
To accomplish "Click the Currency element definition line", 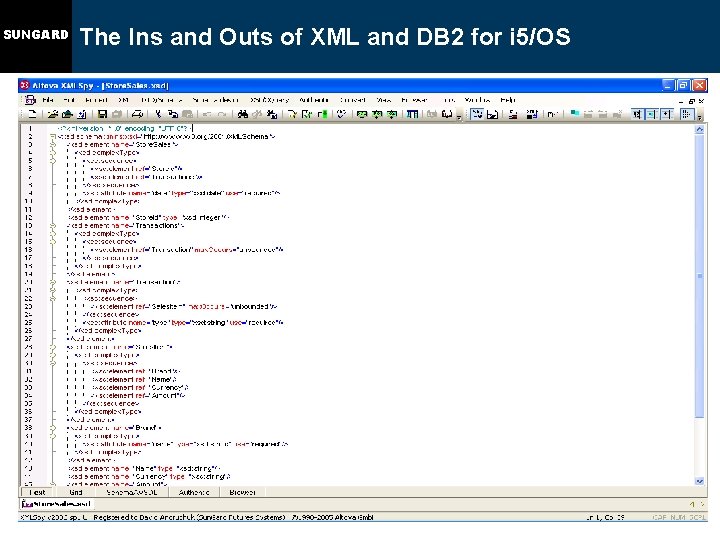I will point(149,477).
